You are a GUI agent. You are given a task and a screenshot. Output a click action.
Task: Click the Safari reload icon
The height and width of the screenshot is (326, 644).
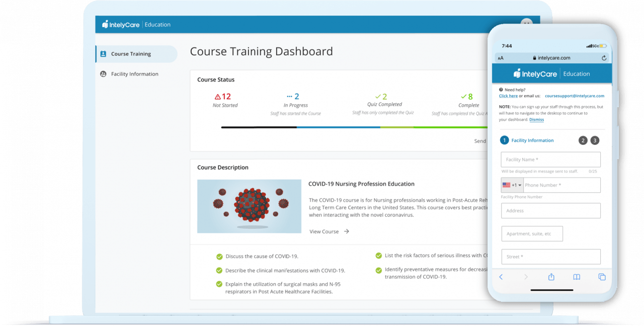click(x=604, y=58)
